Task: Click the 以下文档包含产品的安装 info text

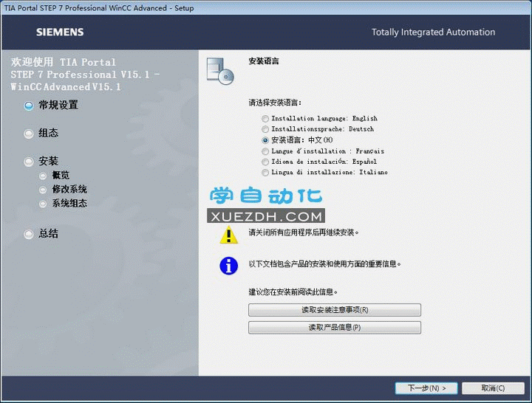Action: (x=324, y=263)
